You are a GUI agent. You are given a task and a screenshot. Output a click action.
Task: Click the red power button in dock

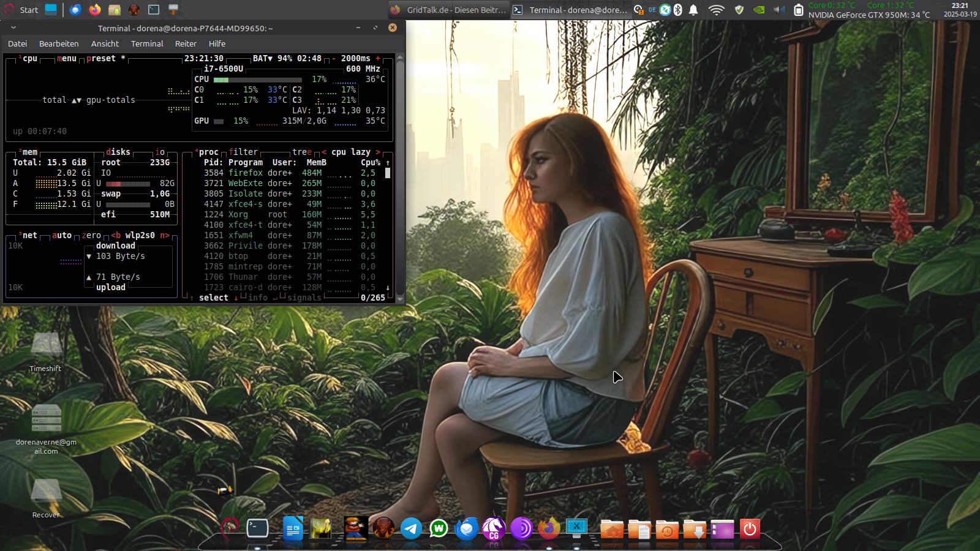750,528
